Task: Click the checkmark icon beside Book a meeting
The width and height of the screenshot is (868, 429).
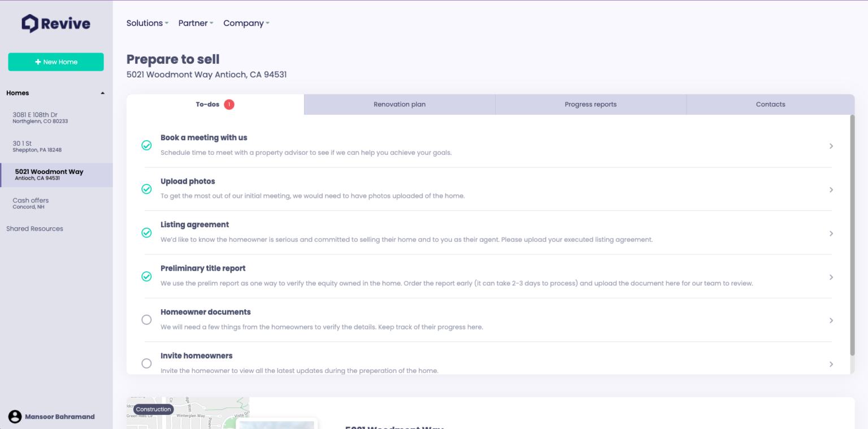Action: click(x=146, y=145)
